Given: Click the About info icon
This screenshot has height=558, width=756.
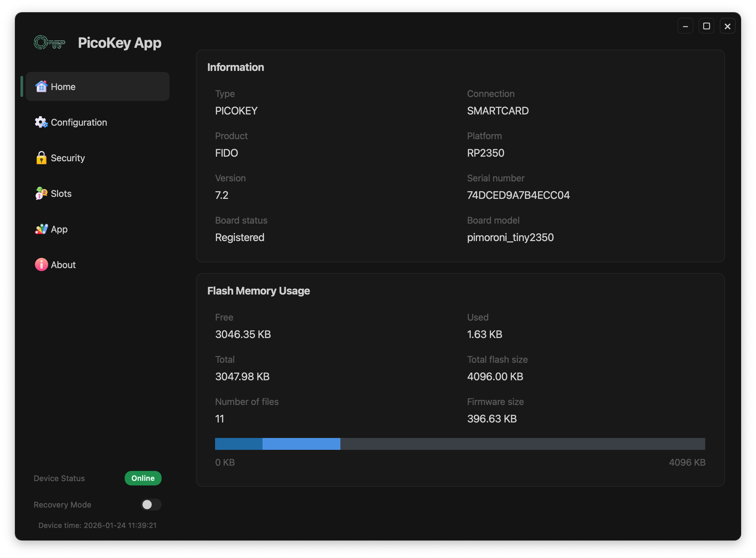Looking at the screenshot, I should tap(41, 264).
